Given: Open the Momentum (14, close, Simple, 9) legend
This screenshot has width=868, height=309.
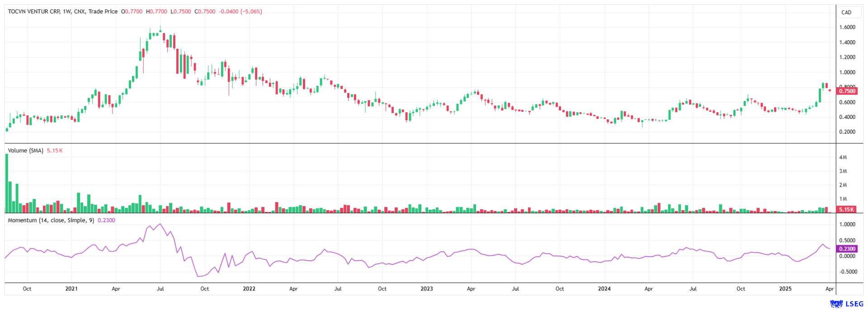Looking at the screenshot, I should (51, 220).
